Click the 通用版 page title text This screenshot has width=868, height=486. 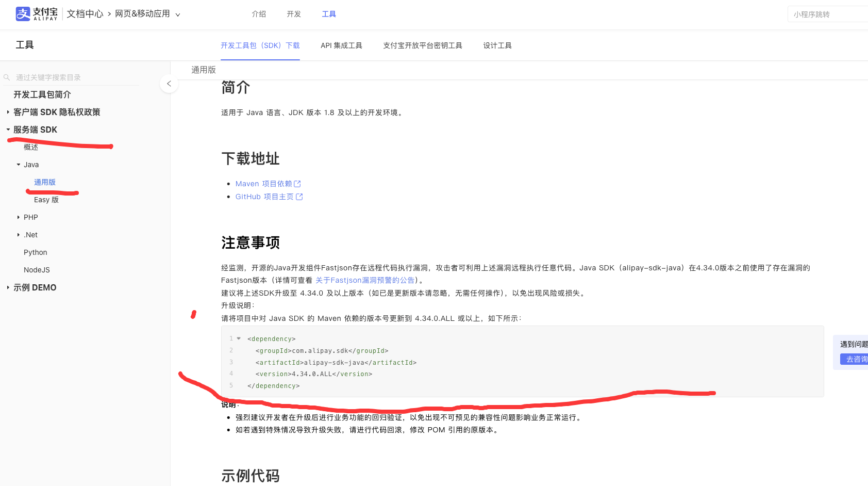pyautogui.click(x=204, y=70)
